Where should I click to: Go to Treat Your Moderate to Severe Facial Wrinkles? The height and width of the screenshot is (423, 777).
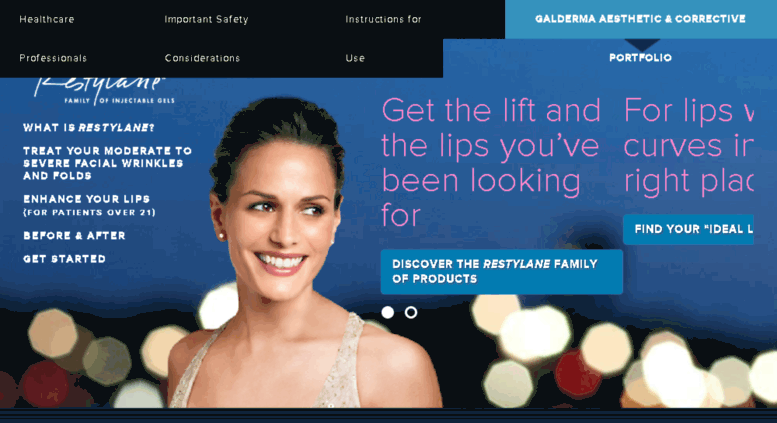tap(107, 163)
